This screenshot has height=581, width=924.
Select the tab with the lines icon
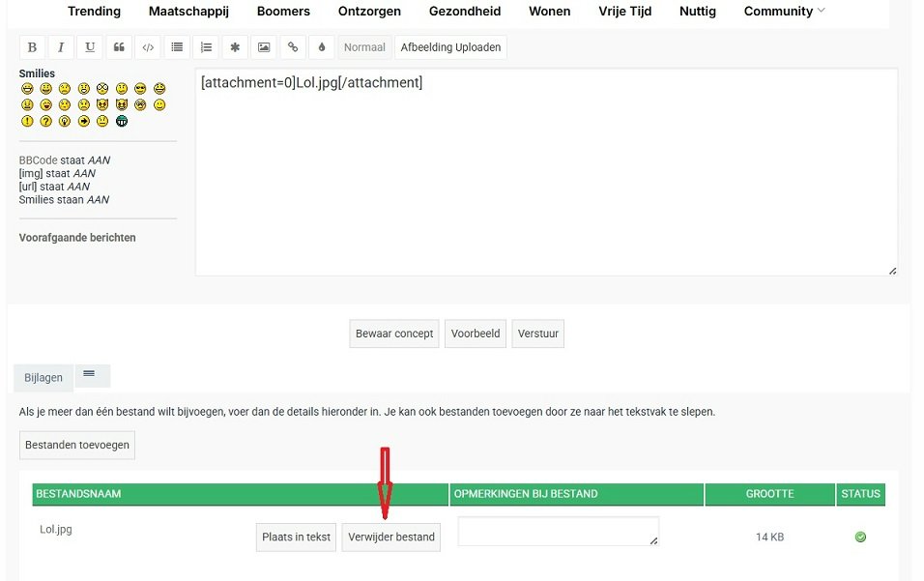pos(90,375)
